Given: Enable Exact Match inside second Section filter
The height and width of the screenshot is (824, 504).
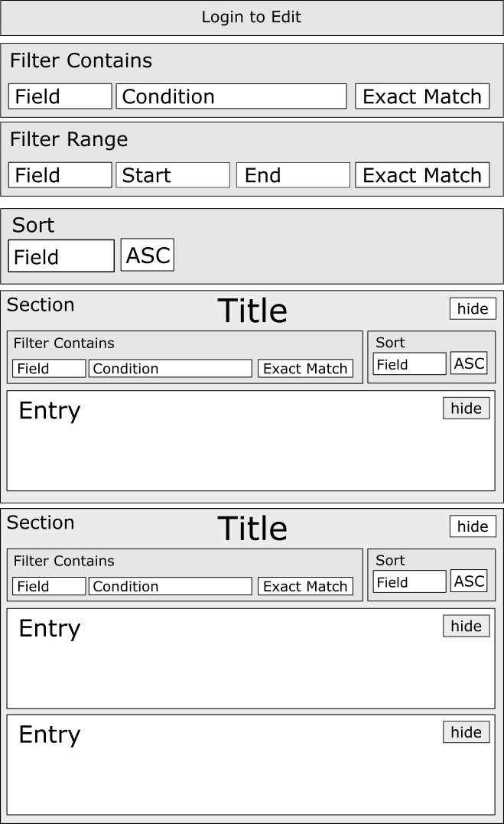Looking at the screenshot, I should [305, 586].
